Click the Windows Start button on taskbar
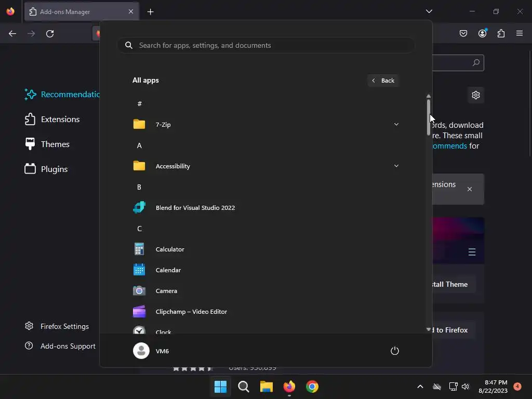Viewport: 532px width, 399px height. pyautogui.click(x=220, y=387)
